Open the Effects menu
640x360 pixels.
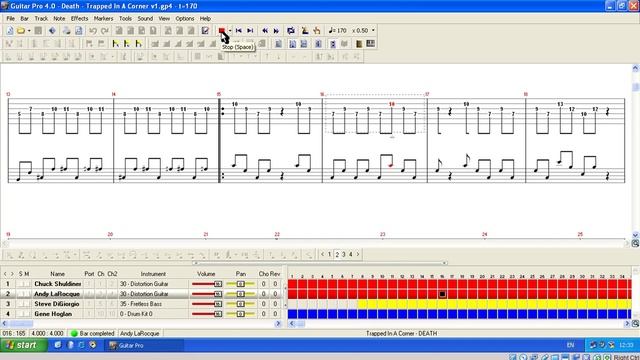(79, 18)
